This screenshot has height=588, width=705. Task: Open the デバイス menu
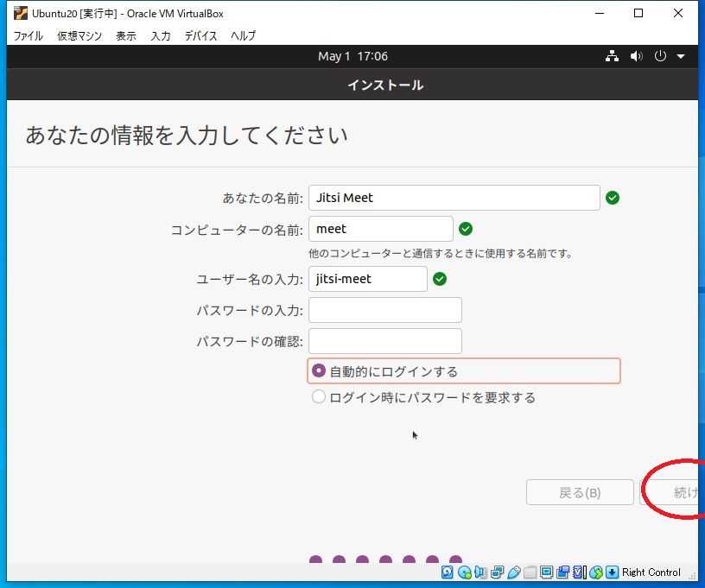click(200, 36)
